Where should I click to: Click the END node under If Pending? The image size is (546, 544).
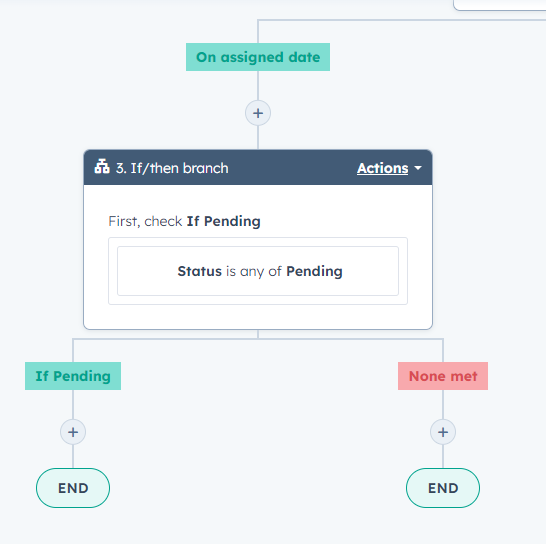[x=73, y=488]
